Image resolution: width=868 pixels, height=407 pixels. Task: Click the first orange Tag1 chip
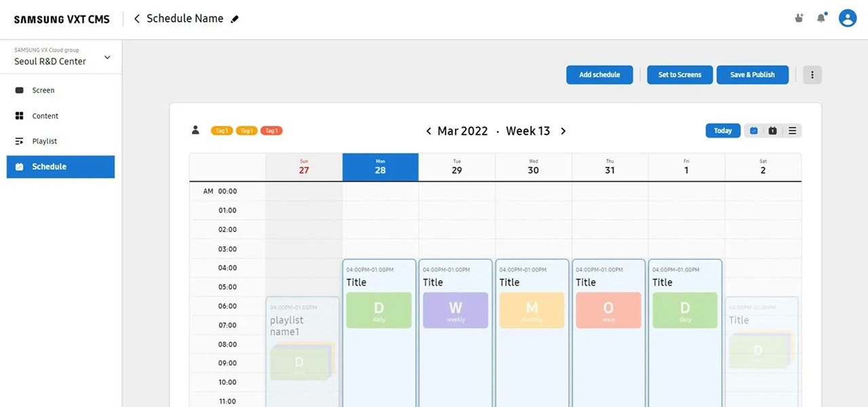[x=222, y=130]
